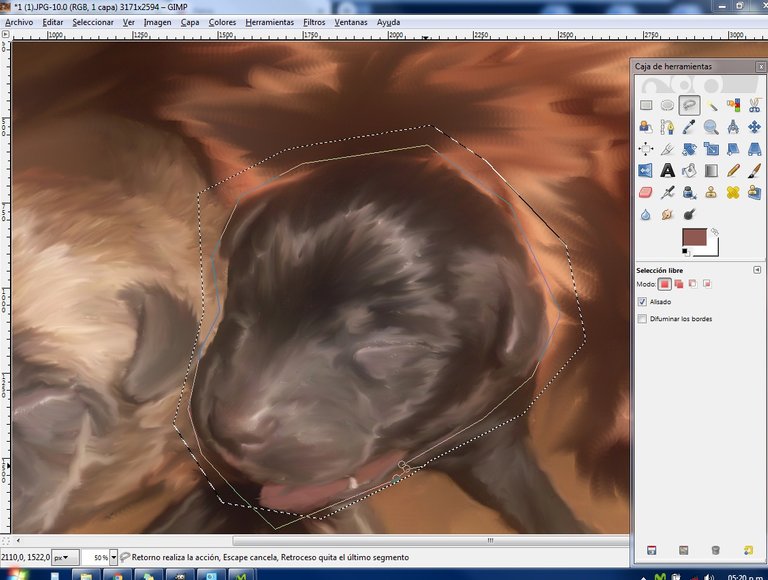Select the Heal bandage tool
This screenshot has width=768, height=580.
pyautogui.click(x=733, y=193)
